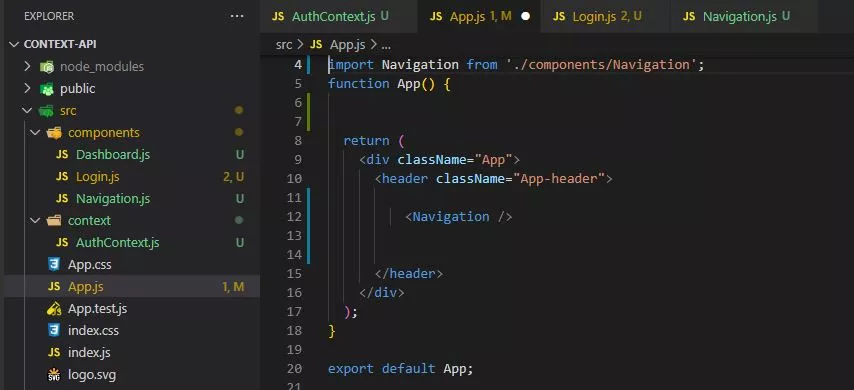Open App.test.js in the explorer

[97, 309]
